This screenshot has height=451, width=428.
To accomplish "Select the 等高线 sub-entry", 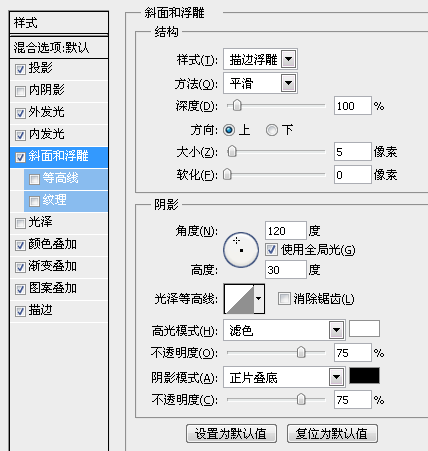I will [66, 179].
